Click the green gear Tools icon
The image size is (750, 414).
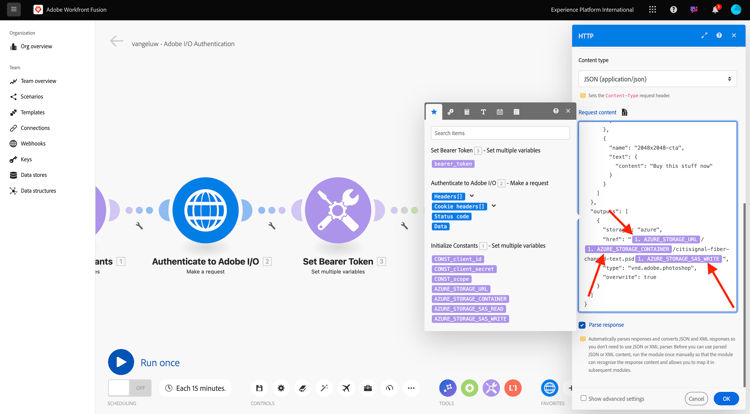pos(469,388)
